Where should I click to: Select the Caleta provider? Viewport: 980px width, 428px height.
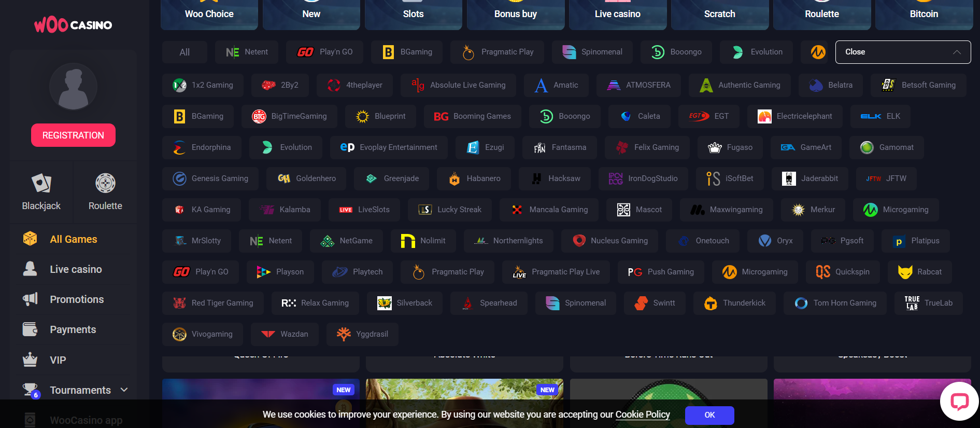pos(640,116)
